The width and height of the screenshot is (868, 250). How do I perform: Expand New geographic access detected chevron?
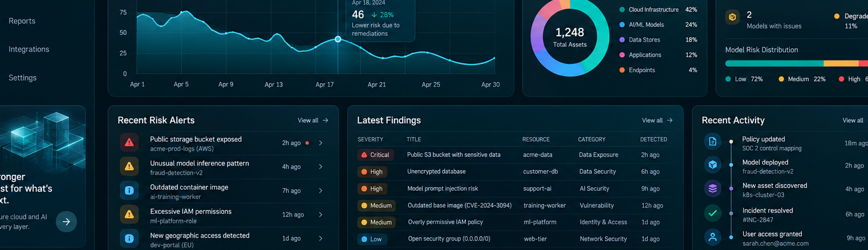[320, 238]
